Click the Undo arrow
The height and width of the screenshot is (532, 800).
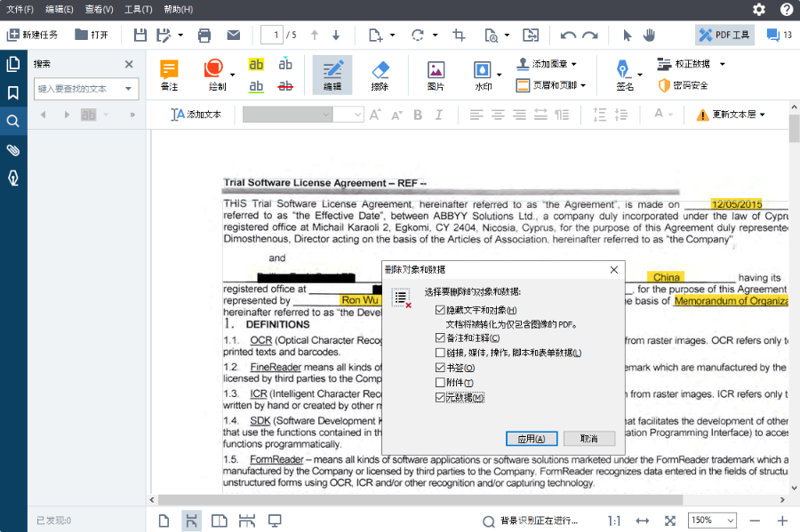click(568, 36)
